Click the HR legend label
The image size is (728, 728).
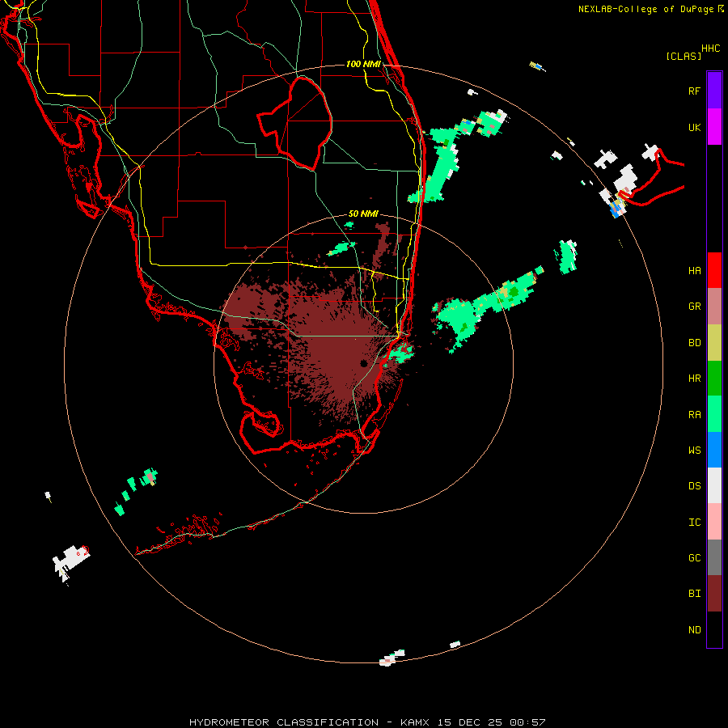(x=694, y=379)
